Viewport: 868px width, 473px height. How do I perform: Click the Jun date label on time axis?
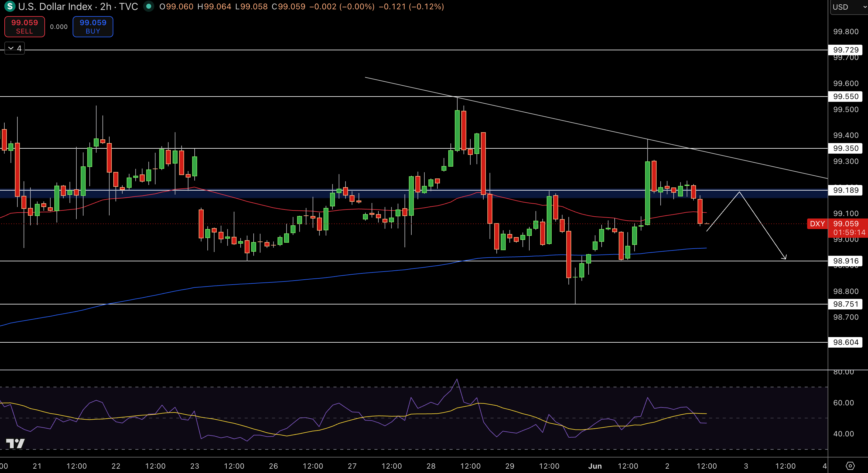[595, 466]
